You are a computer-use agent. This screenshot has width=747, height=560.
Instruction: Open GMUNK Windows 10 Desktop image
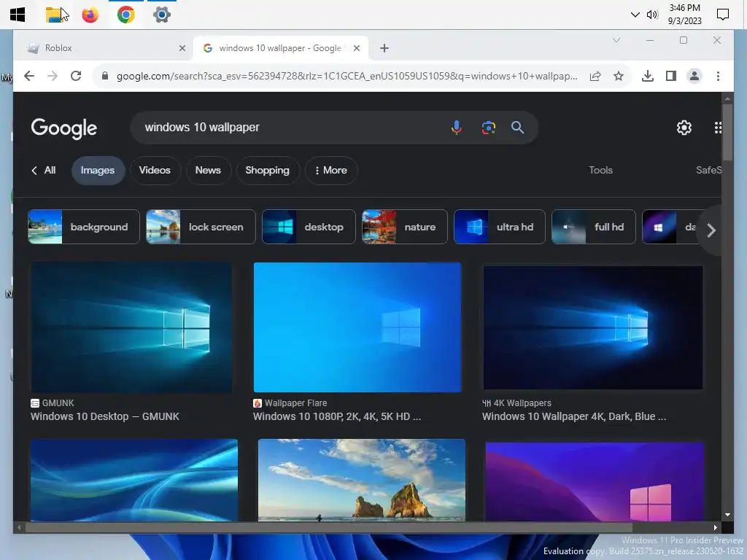point(131,327)
